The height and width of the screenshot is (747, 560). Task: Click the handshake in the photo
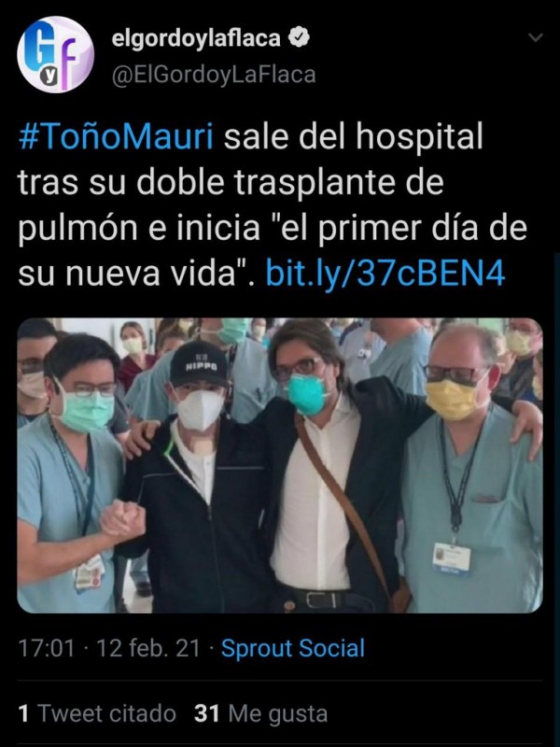tap(122, 520)
